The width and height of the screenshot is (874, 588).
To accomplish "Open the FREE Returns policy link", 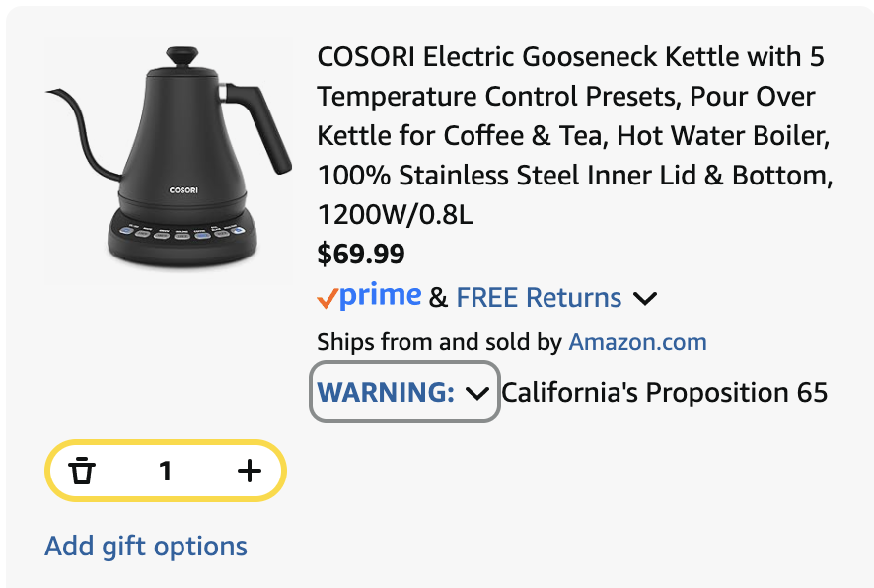I will coord(538,297).
